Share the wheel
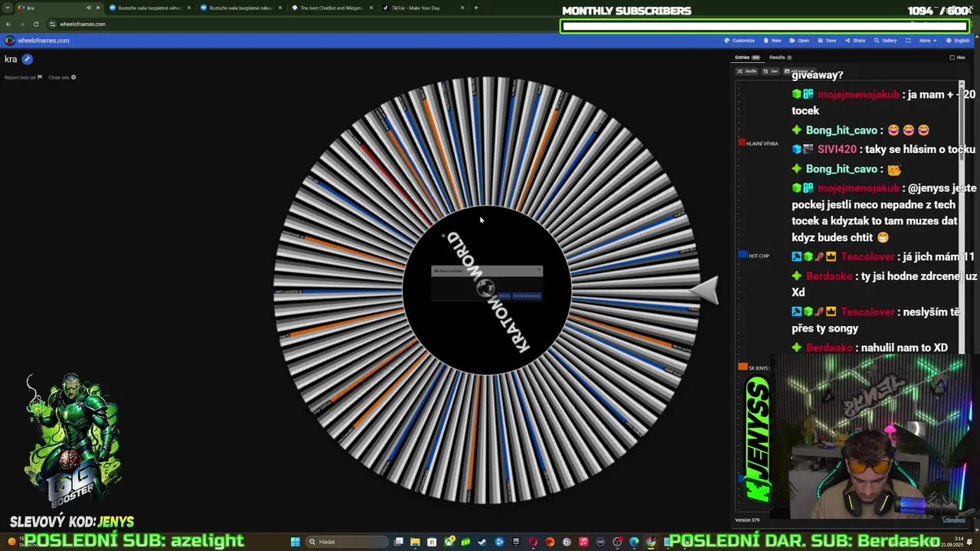The image size is (980, 551). tap(855, 41)
